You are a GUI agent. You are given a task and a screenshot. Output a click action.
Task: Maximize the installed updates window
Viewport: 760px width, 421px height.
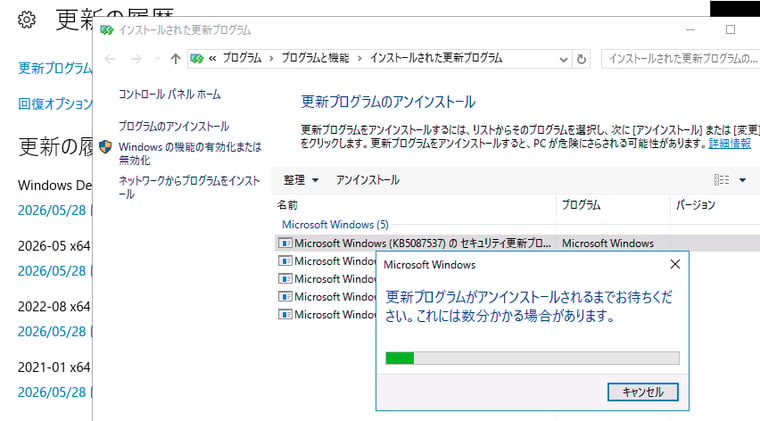(730, 30)
